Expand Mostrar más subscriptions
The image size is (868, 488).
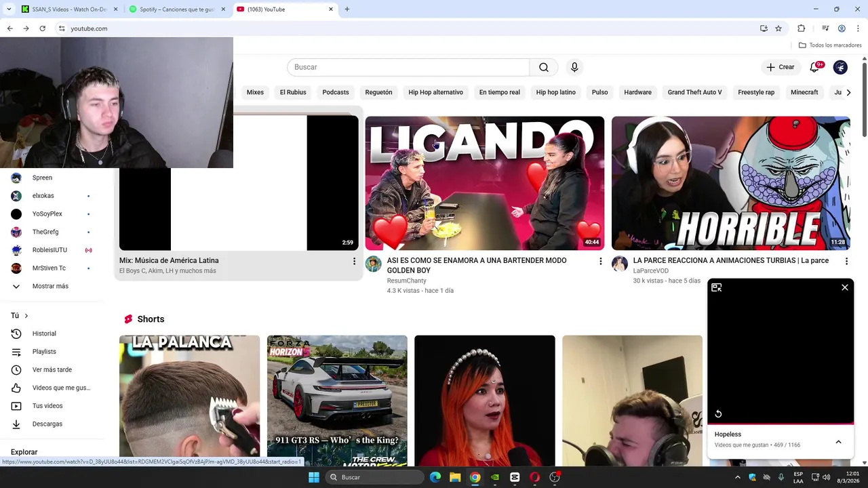coord(50,286)
